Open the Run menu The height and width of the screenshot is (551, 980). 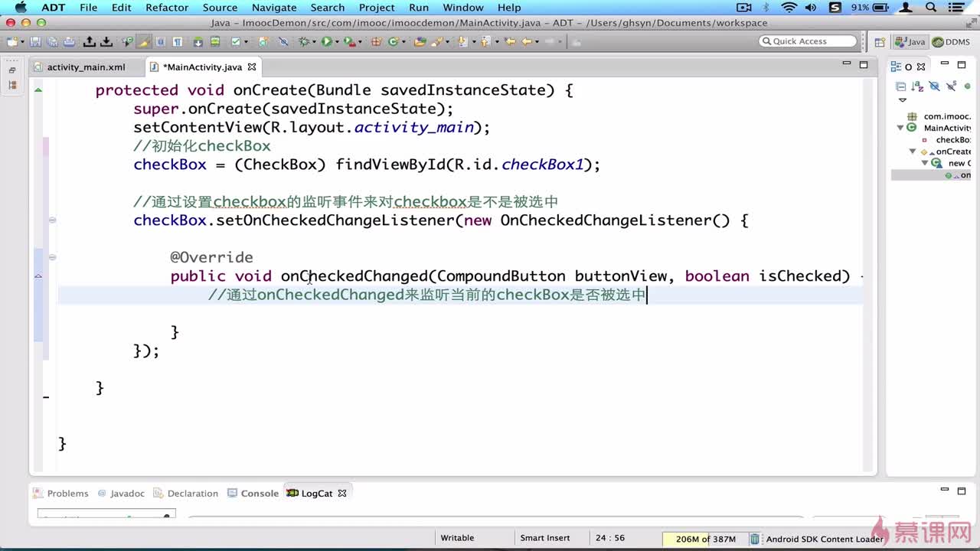(x=419, y=8)
